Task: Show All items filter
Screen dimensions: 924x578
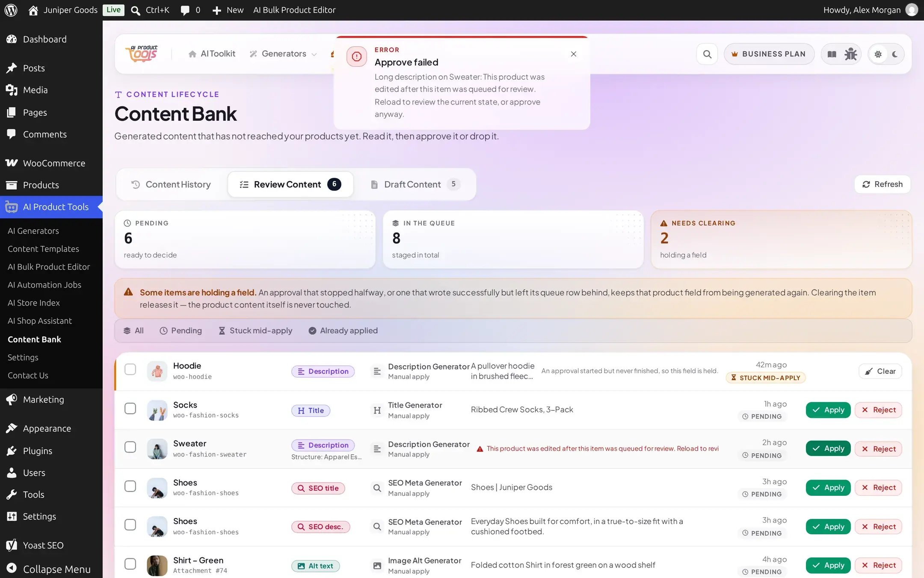Action: tap(133, 331)
